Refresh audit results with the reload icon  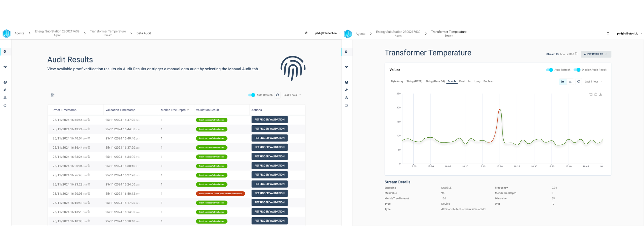(x=277, y=95)
